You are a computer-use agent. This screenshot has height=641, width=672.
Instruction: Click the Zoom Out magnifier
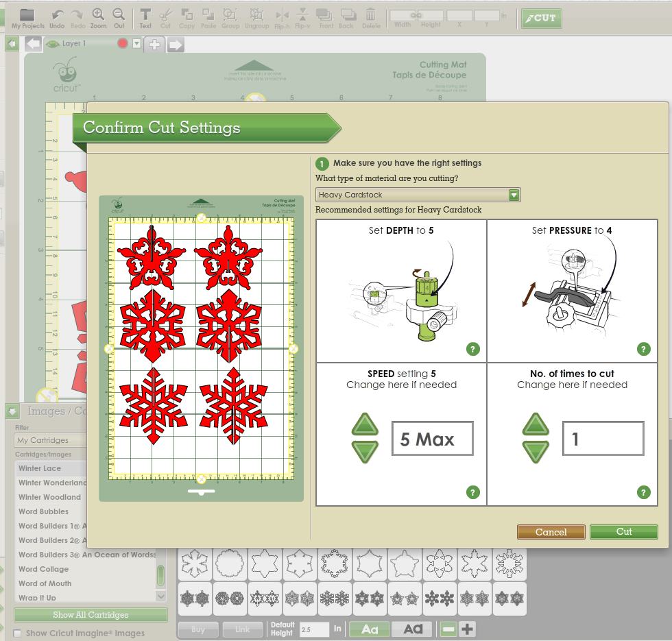pos(119,19)
